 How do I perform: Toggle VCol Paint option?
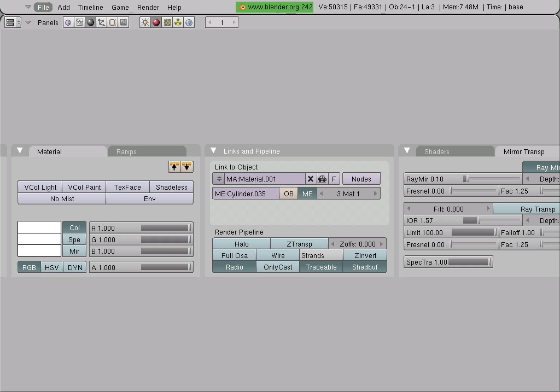click(x=84, y=187)
